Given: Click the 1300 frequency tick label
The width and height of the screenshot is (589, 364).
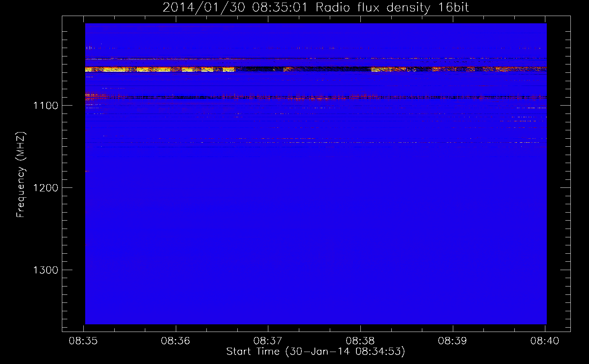Looking at the screenshot, I should [46, 270].
